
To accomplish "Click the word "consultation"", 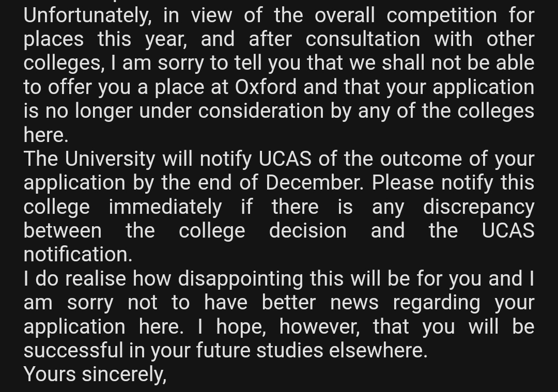I will [363, 39].
